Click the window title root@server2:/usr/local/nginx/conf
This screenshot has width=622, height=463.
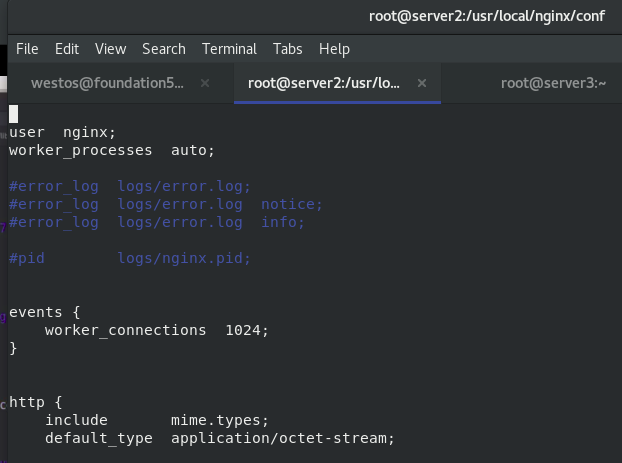click(x=487, y=16)
